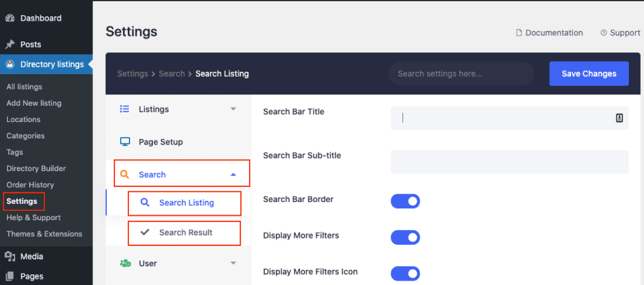
Task: Open Directory Builder in sidebar
Action: [x=36, y=169]
